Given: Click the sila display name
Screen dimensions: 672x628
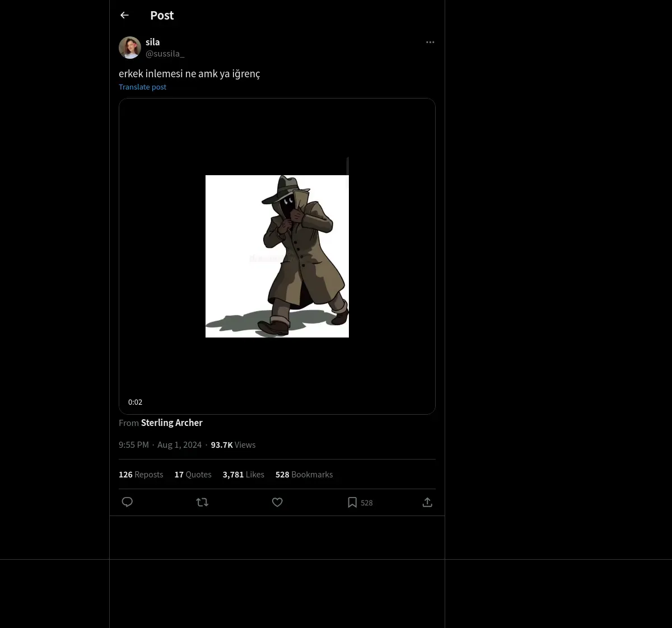Looking at the screenshot, I should pos(152,42).
